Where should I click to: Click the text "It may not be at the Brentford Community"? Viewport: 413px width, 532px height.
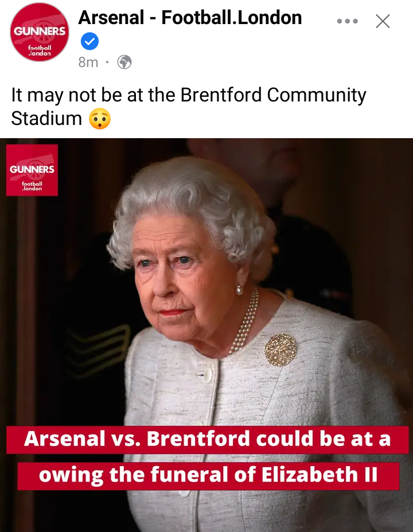189,95
